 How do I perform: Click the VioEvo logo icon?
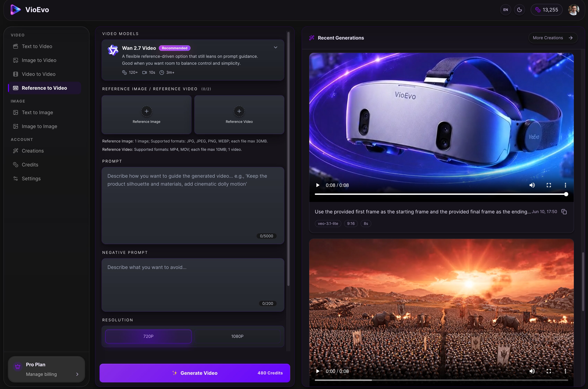click(15, 10)
